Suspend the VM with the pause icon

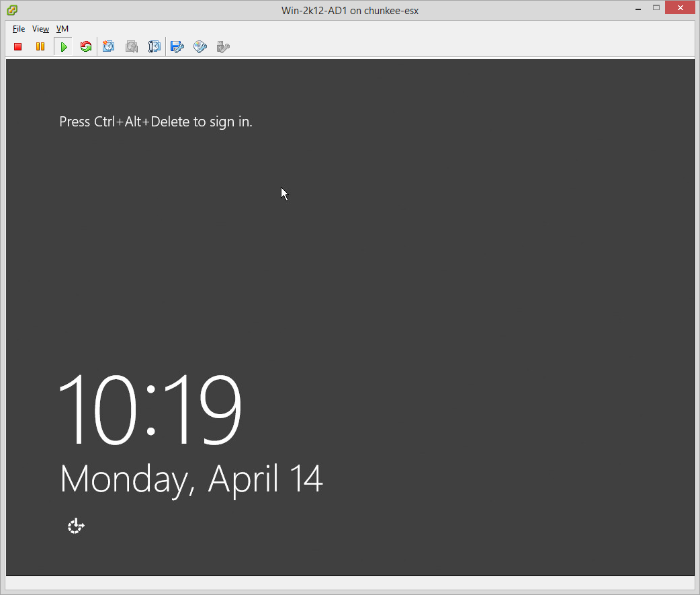click(x=40, y=46)
